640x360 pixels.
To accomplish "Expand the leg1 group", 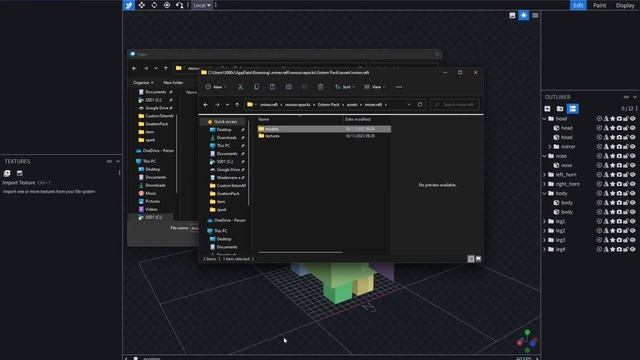I will [544, 221].
